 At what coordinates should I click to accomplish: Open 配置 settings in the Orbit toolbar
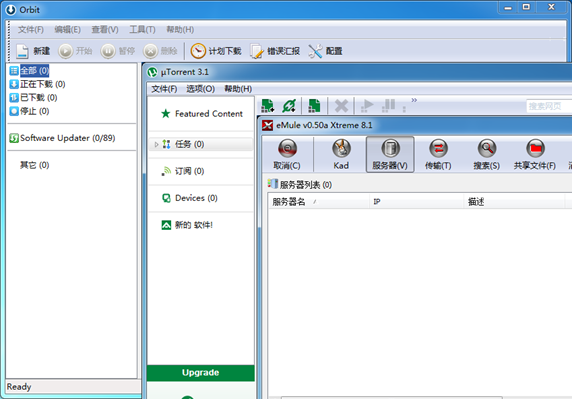325,51
